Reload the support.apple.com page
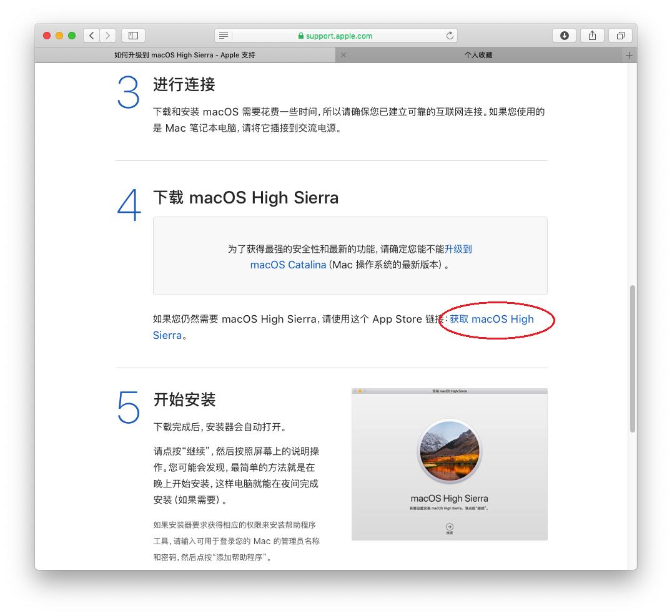 (450, 36)
